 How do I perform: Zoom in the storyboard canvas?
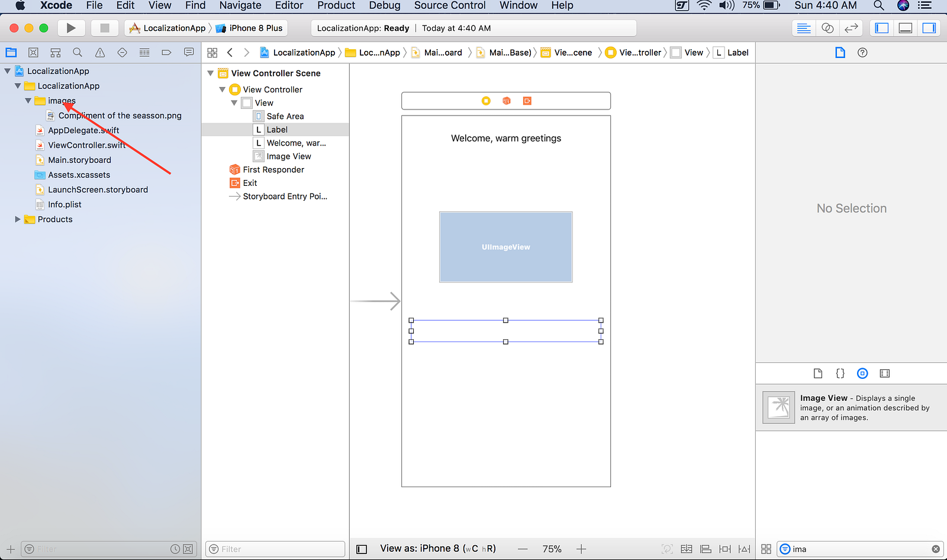(581, 549)
